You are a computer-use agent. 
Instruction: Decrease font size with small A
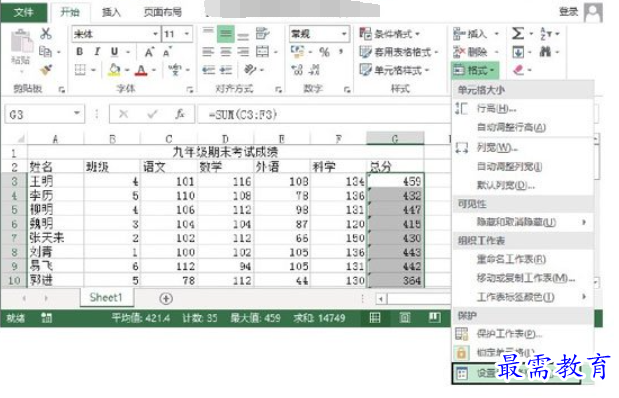click(x=167, y=52)
